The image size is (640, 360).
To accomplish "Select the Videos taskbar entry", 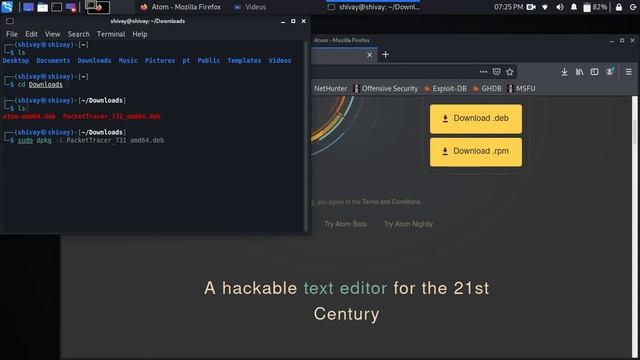I will [x=250, y=7].
